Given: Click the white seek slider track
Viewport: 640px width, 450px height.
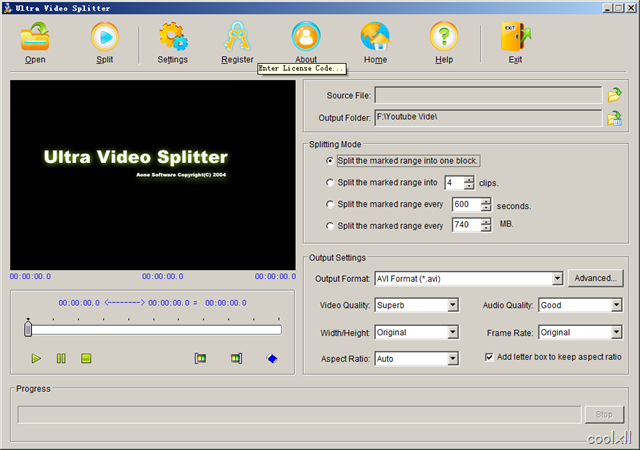Looking at the screenshot, I should click(x=156, y=330).
